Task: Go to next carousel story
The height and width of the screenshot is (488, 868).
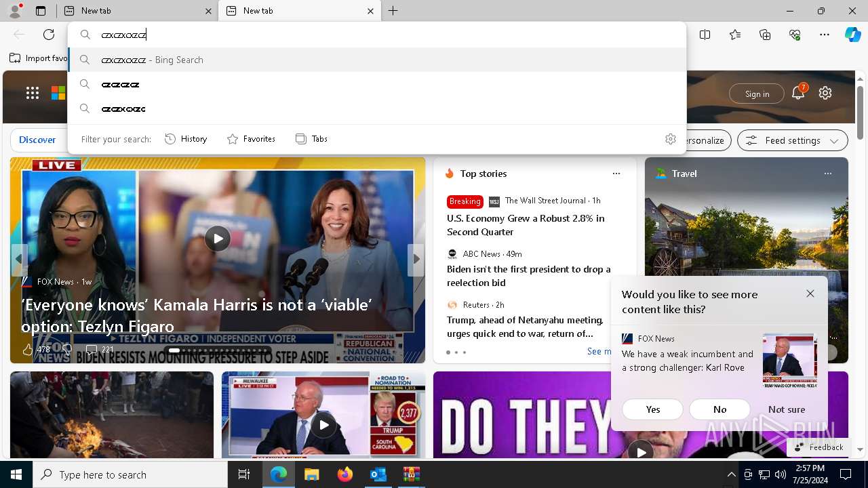Action: pos(416,259)
